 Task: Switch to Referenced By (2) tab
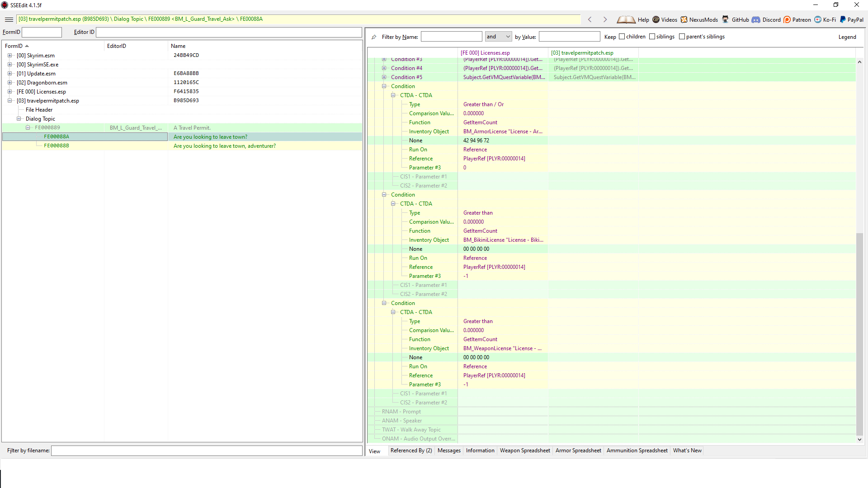point(411,450)
